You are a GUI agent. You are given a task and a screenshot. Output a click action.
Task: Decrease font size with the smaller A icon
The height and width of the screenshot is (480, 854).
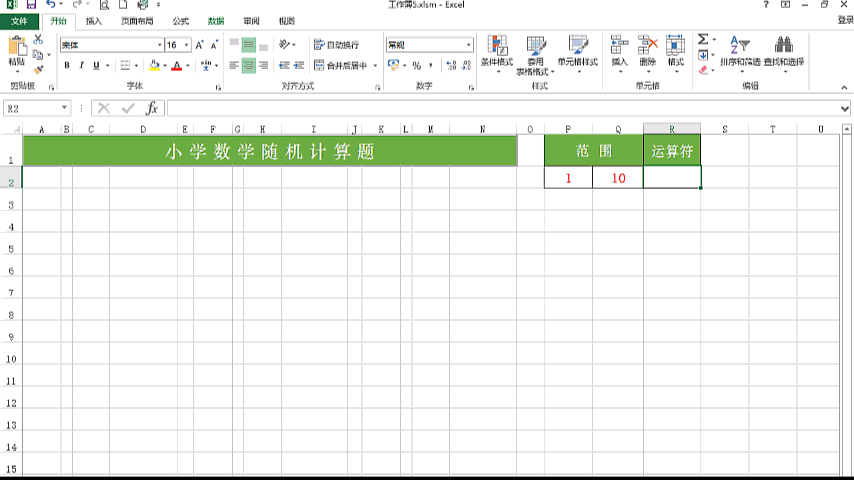(214, 45)
